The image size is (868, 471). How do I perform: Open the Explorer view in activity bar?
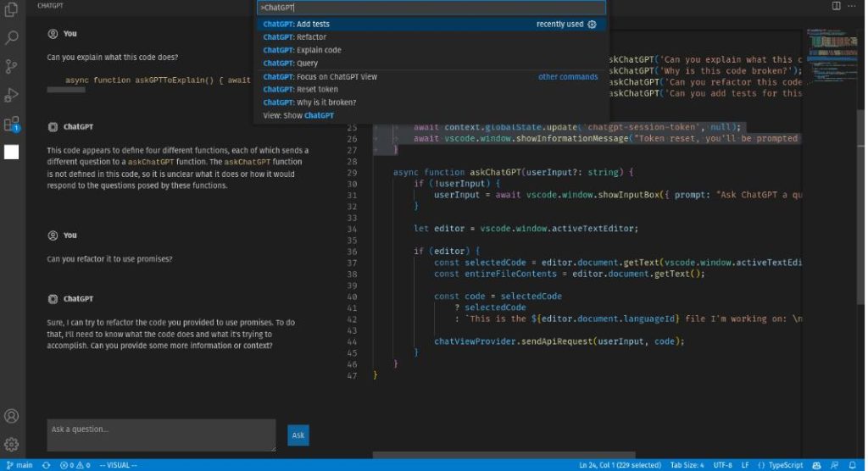[11, 9]
